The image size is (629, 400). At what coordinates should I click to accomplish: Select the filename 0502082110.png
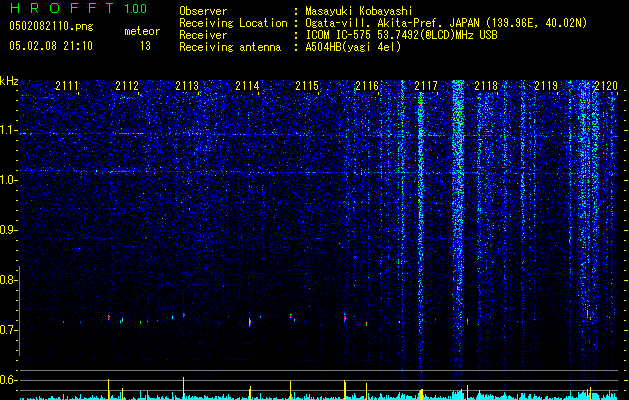tap(51, 26)
